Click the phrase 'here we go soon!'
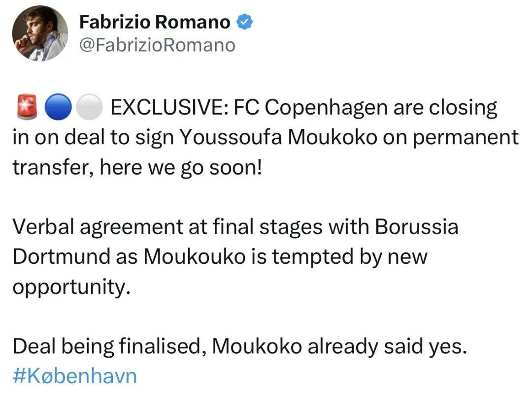Viewport: 532px width, 399px height. tap(181, 168)
